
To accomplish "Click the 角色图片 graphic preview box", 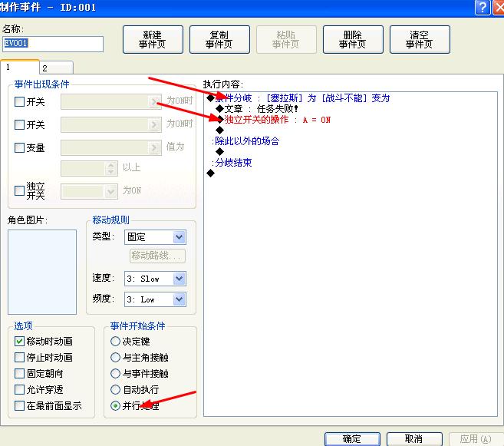I will (42, 272).
